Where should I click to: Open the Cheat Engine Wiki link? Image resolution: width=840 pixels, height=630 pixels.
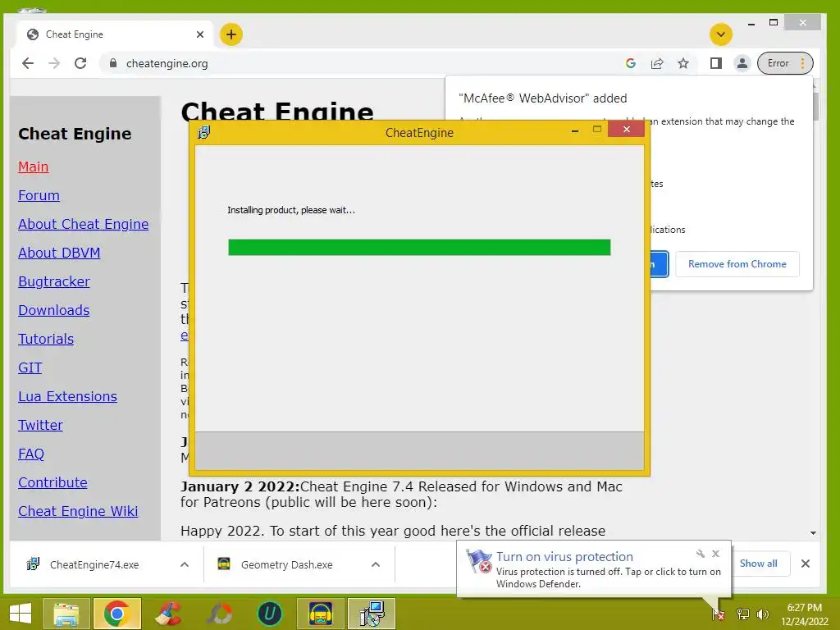coord(78,511)
